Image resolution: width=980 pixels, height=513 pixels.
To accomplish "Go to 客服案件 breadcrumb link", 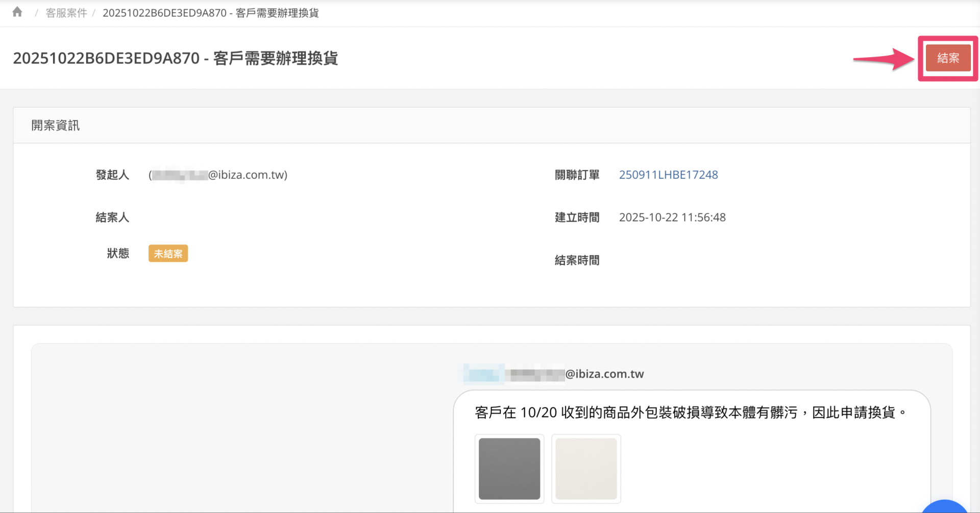I will coord(66,13).
